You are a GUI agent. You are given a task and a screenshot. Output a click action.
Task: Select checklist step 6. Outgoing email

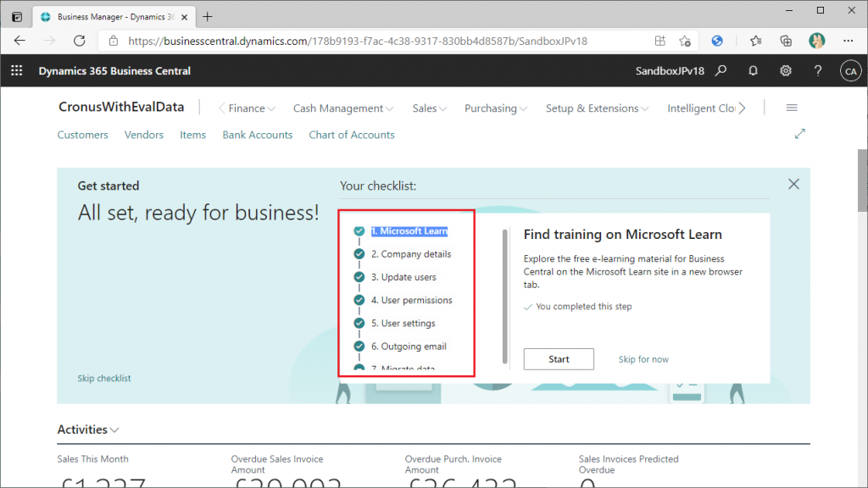click(x=409, y=347)
